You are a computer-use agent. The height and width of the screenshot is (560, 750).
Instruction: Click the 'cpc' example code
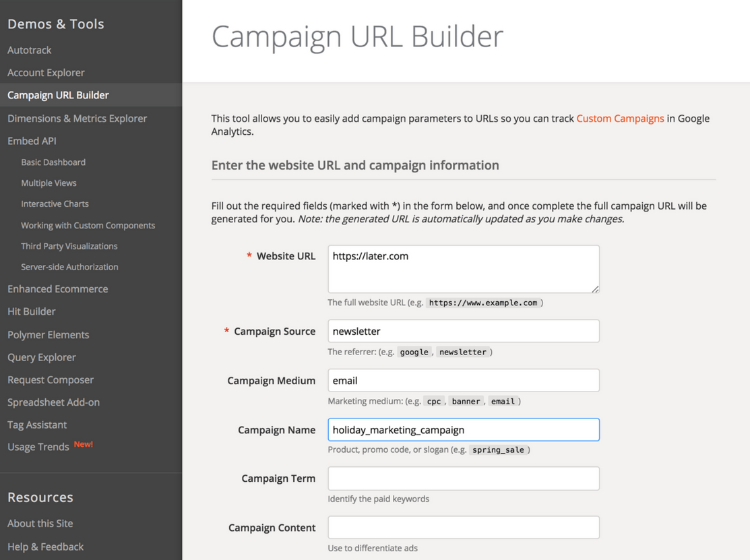click(434, 401)
